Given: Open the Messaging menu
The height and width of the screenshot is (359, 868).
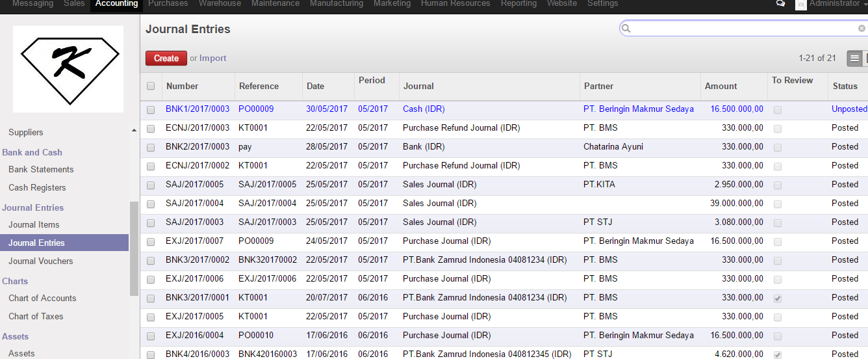Looking at the screenshot, I should tap(32, 4).
